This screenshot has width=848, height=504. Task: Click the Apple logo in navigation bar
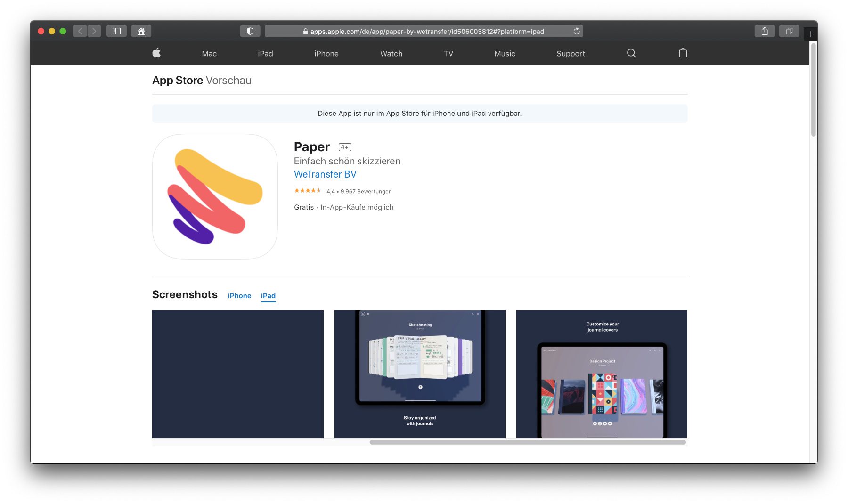[x=156, y=53]
